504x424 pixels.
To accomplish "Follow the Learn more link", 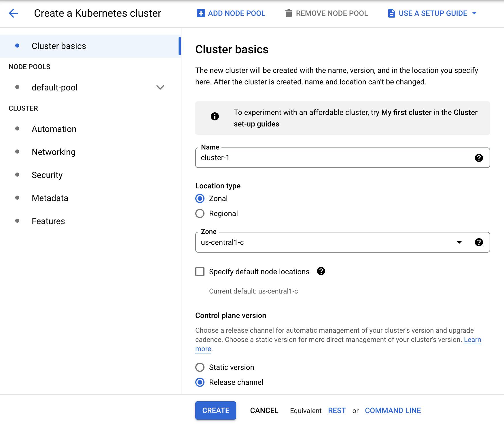I will [x=472, y=340].
